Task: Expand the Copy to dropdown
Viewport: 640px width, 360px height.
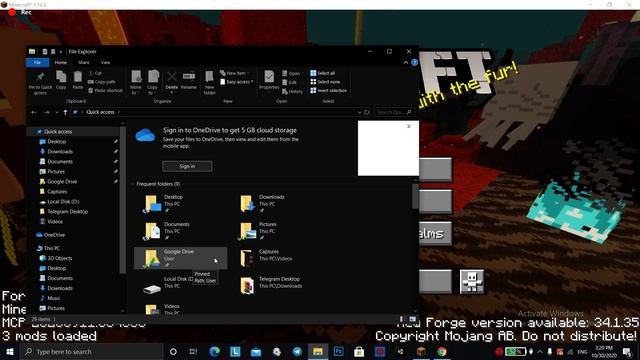Action: coord(153,83)
